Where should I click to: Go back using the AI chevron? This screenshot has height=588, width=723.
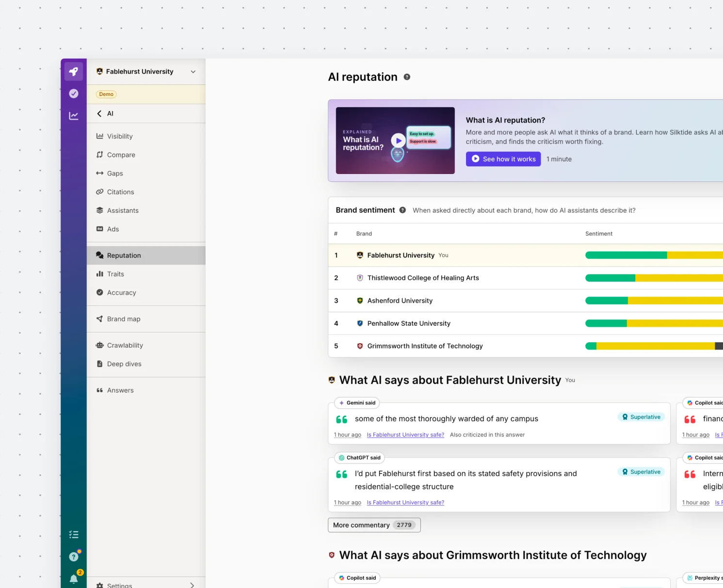[x=99, y=113]
